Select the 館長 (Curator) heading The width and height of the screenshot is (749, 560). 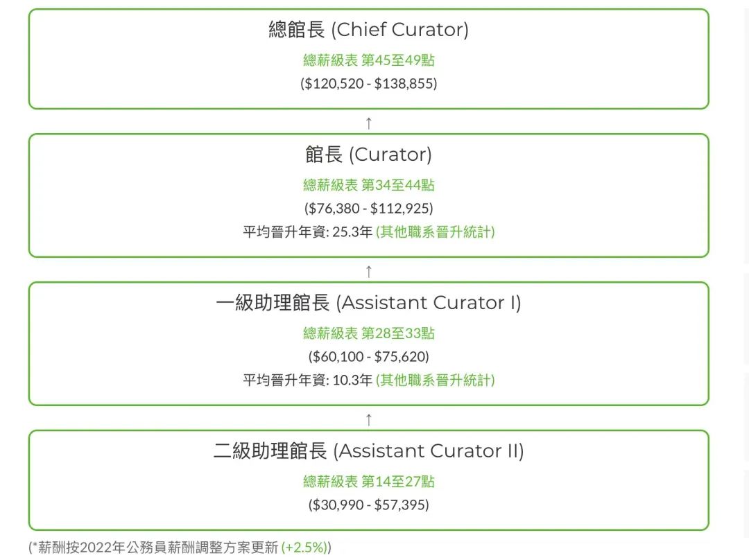click(x=368, y=155)
